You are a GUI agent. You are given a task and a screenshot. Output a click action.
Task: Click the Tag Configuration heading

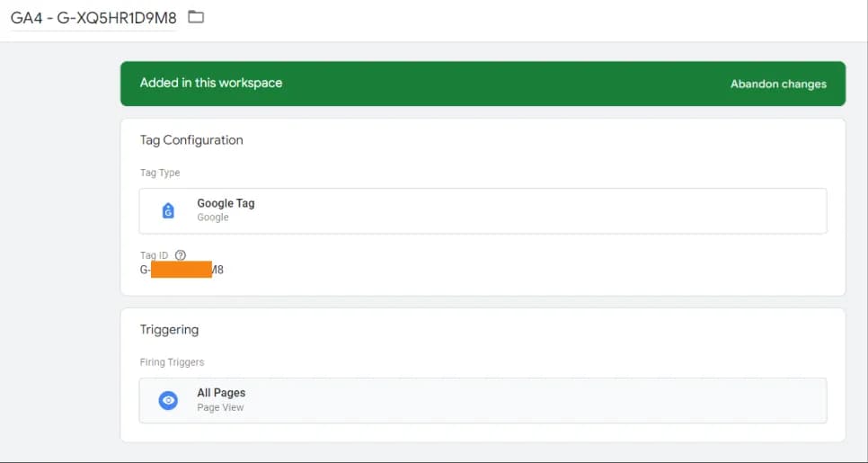click(x=191, y=140)
